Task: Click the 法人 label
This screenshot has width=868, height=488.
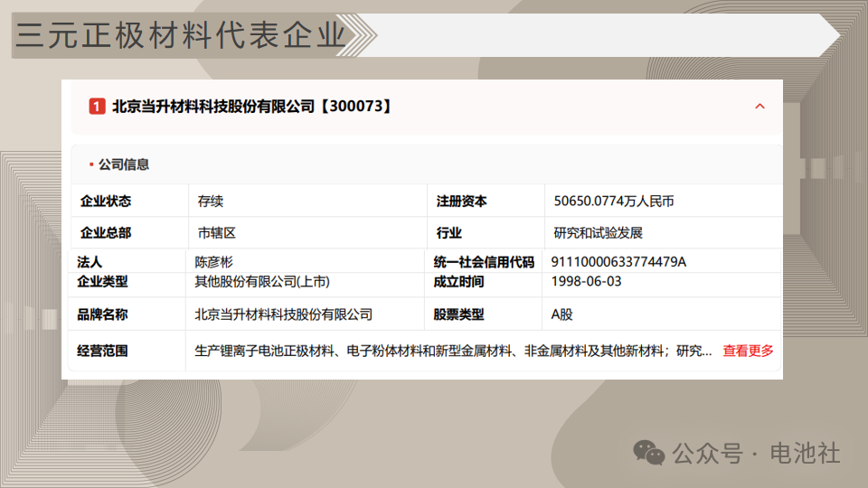Action: click(x=90, y=262)
